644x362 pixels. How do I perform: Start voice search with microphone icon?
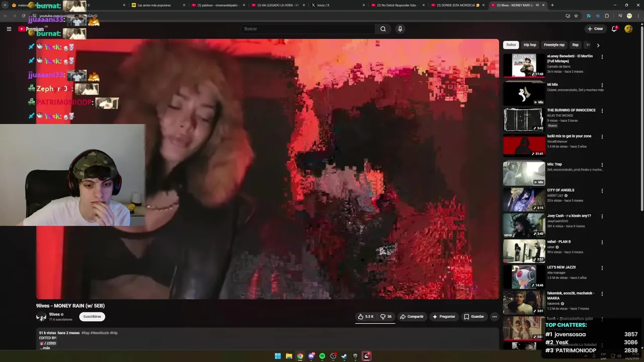click(400, 29)
